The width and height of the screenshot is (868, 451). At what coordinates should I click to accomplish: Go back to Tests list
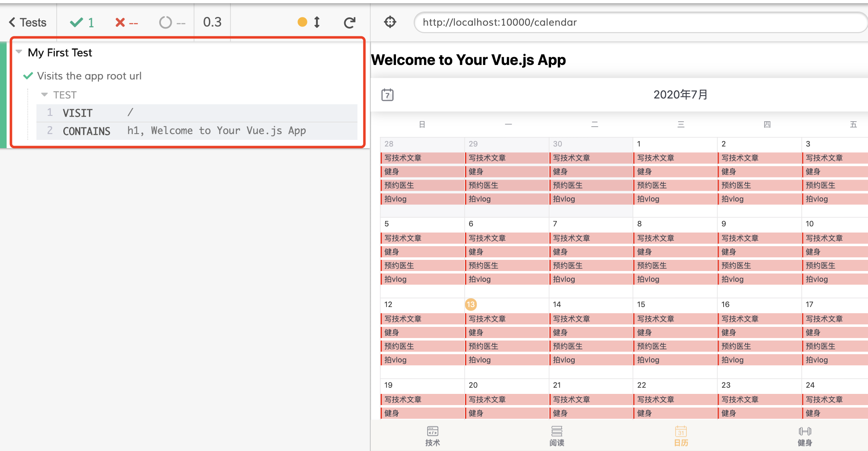point(28,22)
